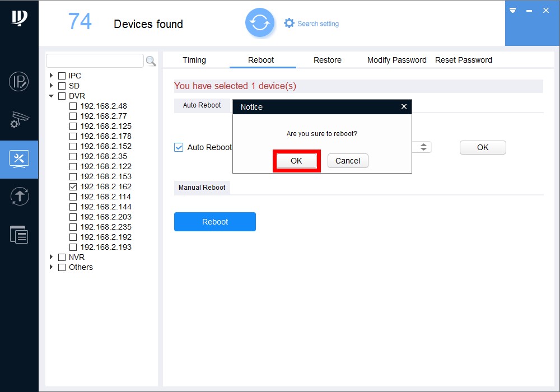Screen dimensions: 560x392
Task: Open the firmware upgrade sidebar icon
Action: (19, 197)
